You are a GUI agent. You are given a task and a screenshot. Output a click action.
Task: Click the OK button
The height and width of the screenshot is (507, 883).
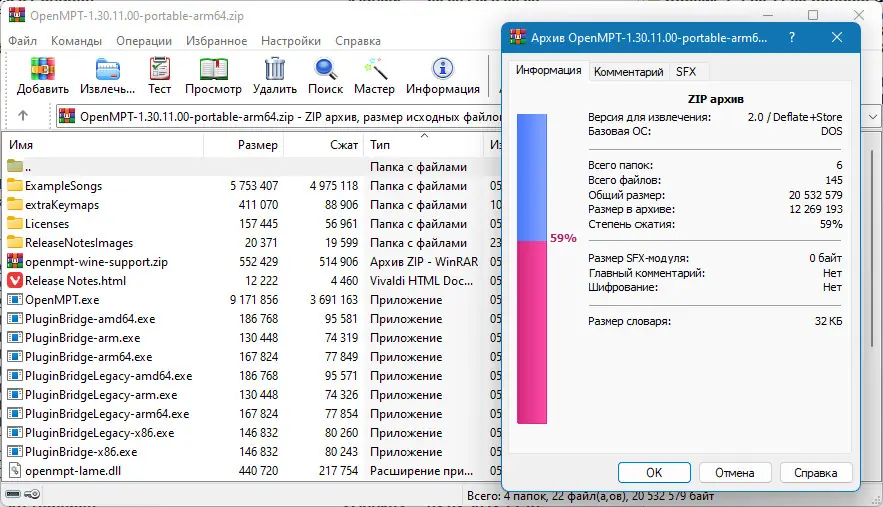tap(654, 473)
